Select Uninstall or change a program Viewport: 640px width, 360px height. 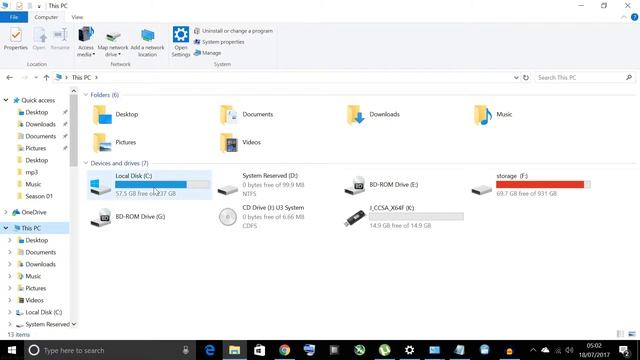pos(233,31)
